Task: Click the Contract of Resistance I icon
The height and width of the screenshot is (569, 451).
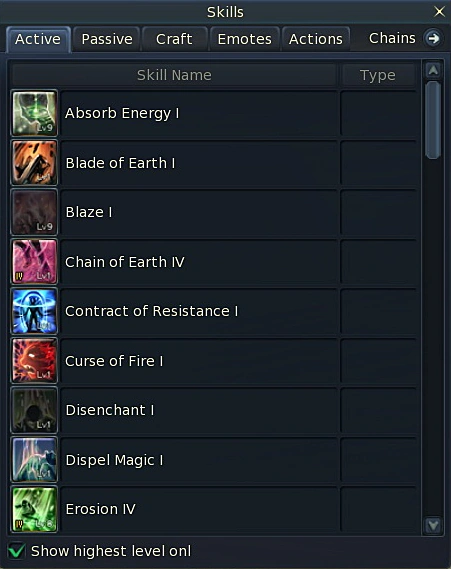Action: point(34,311)
